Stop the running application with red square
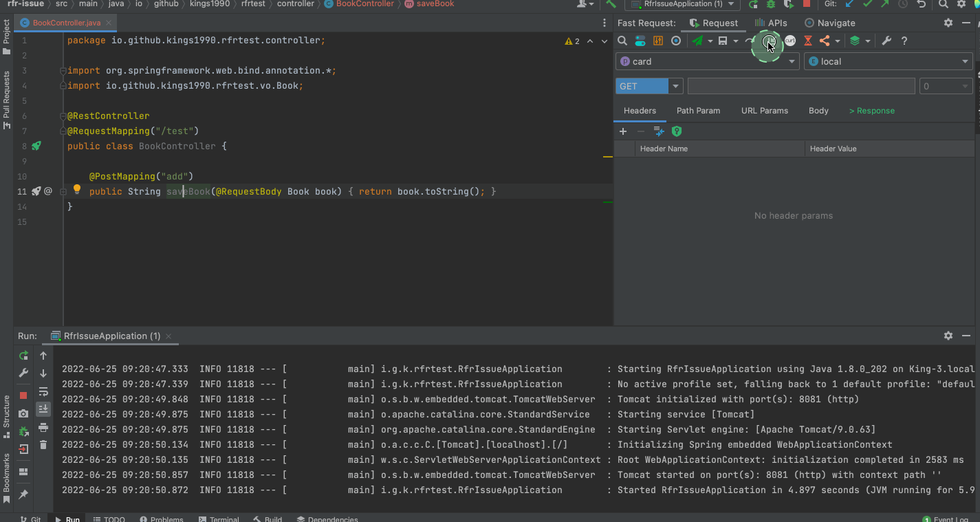The height and width of the screenshot is (522, 980). pos(23,395)
